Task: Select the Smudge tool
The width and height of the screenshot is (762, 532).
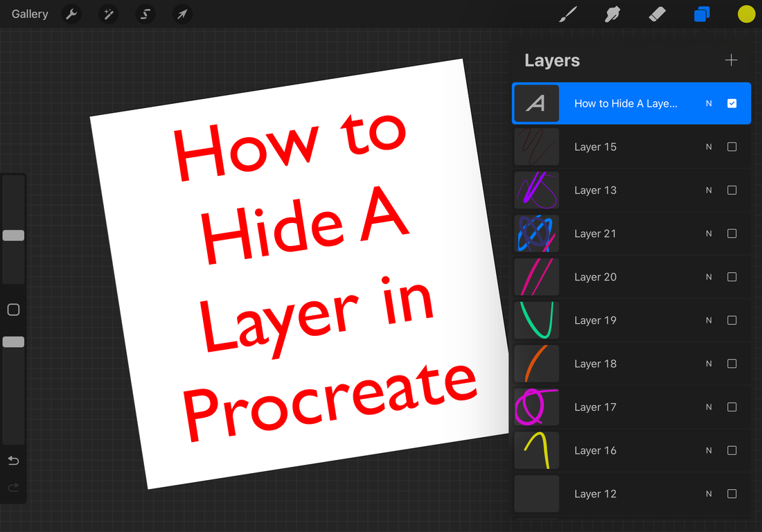Action: 612,14
